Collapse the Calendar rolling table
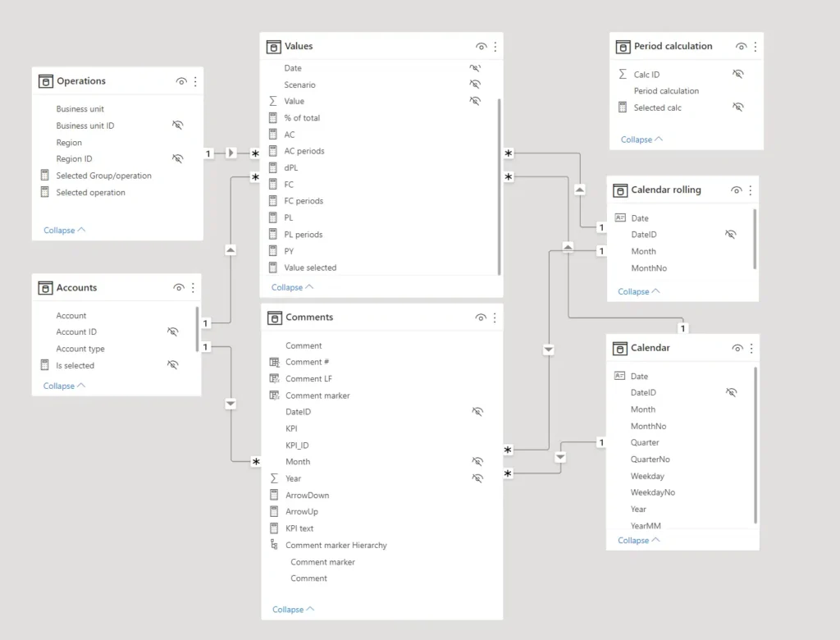The height and width of the screenshot is (640, 840). tap(638, 291)
